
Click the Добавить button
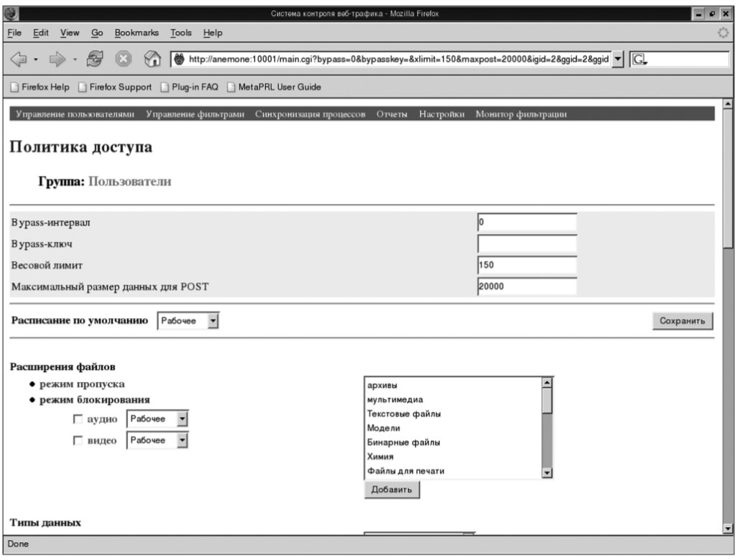(x=391, y=490)
